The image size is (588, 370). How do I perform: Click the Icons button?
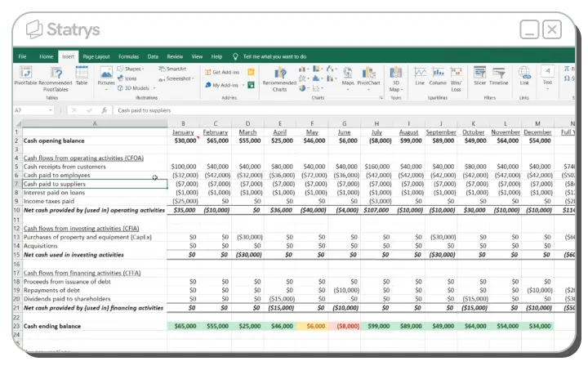(x=127, y=78)
